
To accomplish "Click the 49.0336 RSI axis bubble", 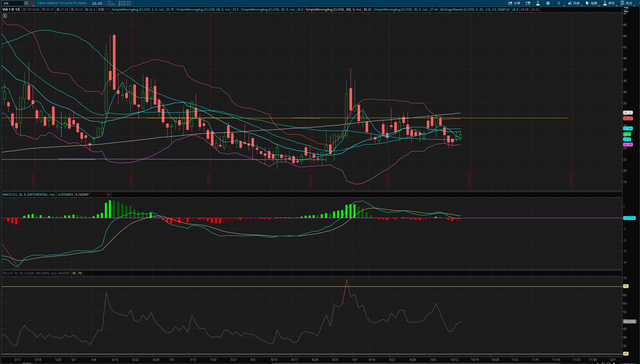I will click(x=629, y=321).
